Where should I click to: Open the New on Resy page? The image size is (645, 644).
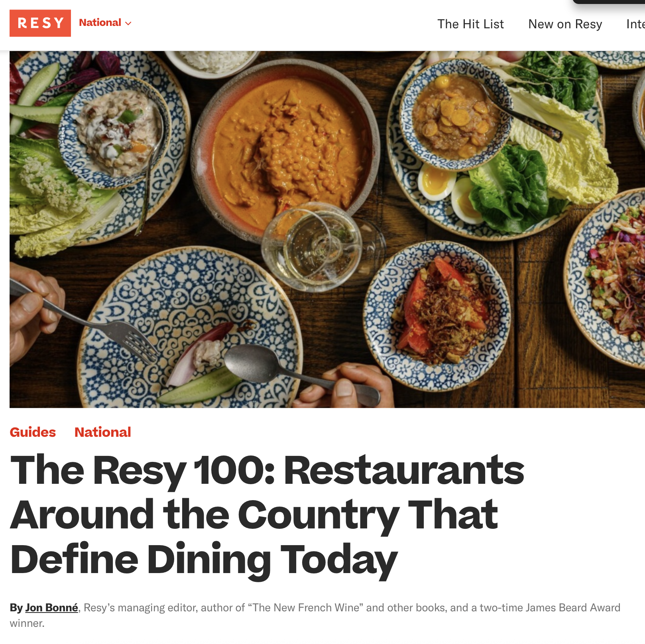pyautogui.click(x=565, y=24)
